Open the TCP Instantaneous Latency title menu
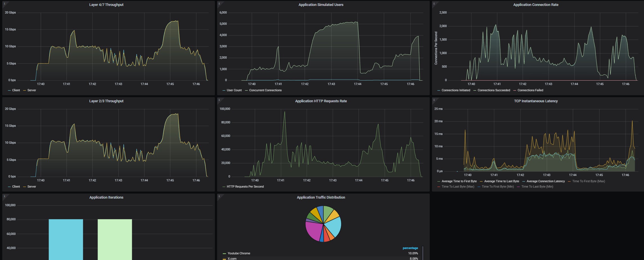Viewport: 644px width, 260px height. (x=536, y=101)
